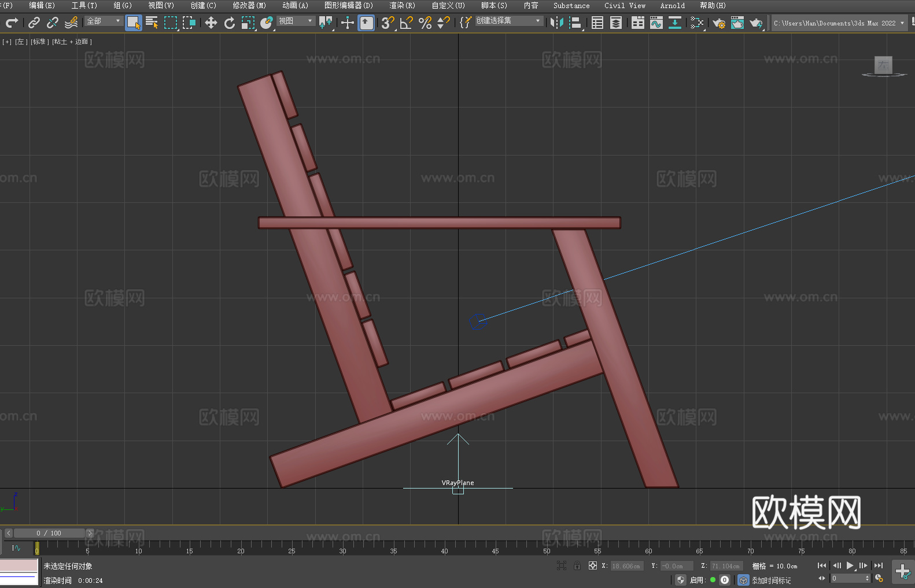Select the Link objects tool

(x=34, y=23)
